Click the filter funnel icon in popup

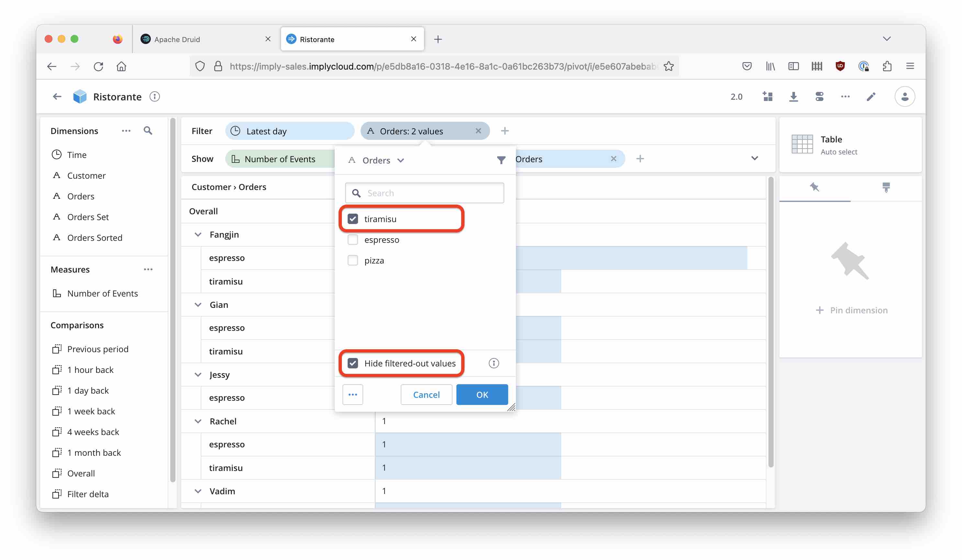click(x=501, y=160)
